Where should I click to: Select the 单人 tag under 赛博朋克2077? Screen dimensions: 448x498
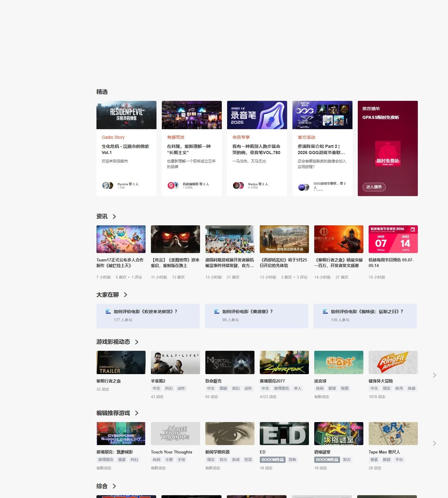pos(298,388)
